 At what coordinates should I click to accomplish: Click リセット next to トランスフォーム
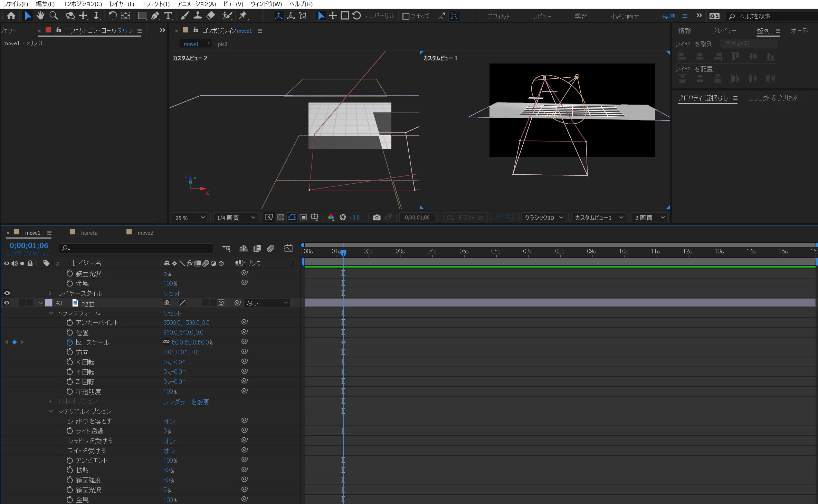pos(172,313)
